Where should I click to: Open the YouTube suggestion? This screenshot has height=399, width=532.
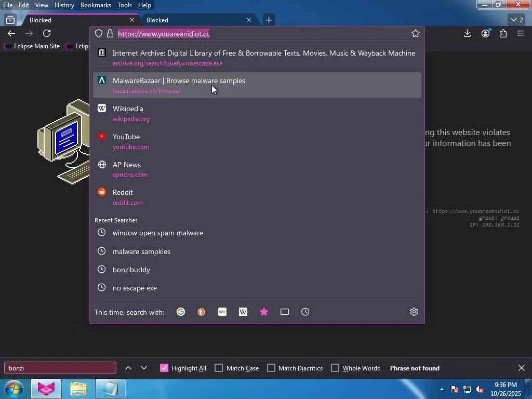[257, 141]
